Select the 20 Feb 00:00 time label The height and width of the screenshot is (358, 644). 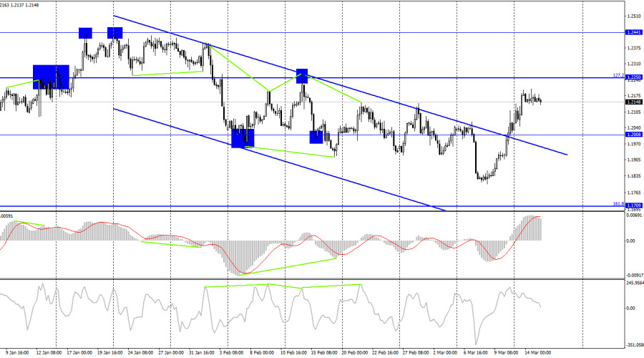pyautogui.click(x=354, y=353)
